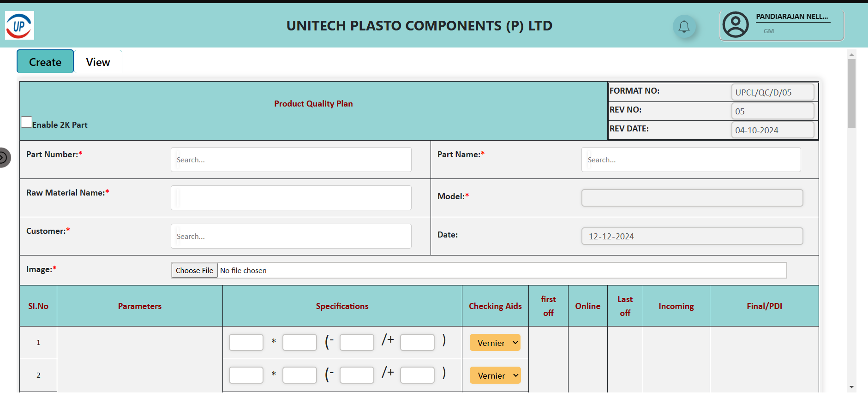
Task: Expand the sidebar arrow handle
Action: pos(4,158)
